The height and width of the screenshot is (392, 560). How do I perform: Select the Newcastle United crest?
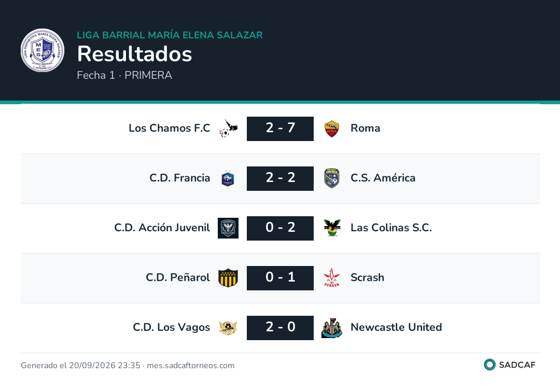332,328
